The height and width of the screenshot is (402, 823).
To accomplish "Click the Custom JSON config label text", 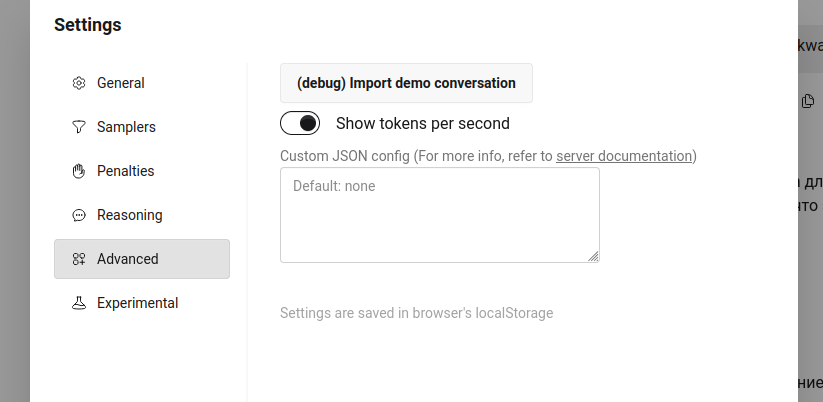I will 416,156.
